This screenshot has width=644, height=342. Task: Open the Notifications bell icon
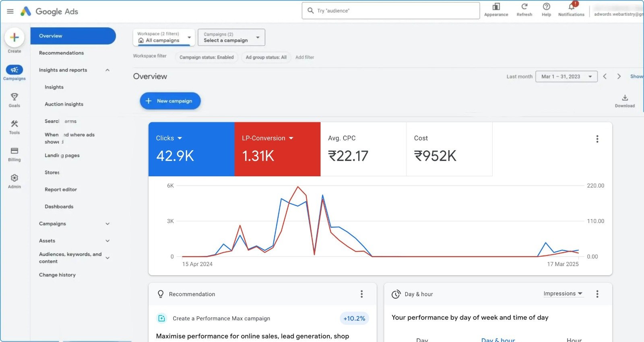(571, 7)
